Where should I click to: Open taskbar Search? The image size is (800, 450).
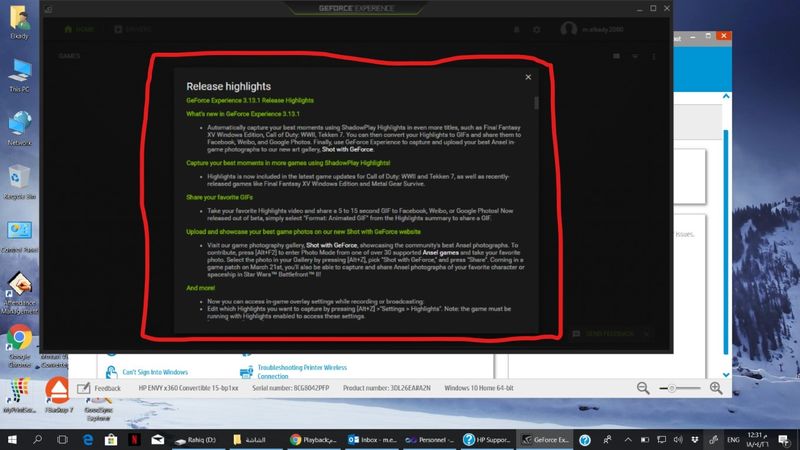tap(37, 439)
